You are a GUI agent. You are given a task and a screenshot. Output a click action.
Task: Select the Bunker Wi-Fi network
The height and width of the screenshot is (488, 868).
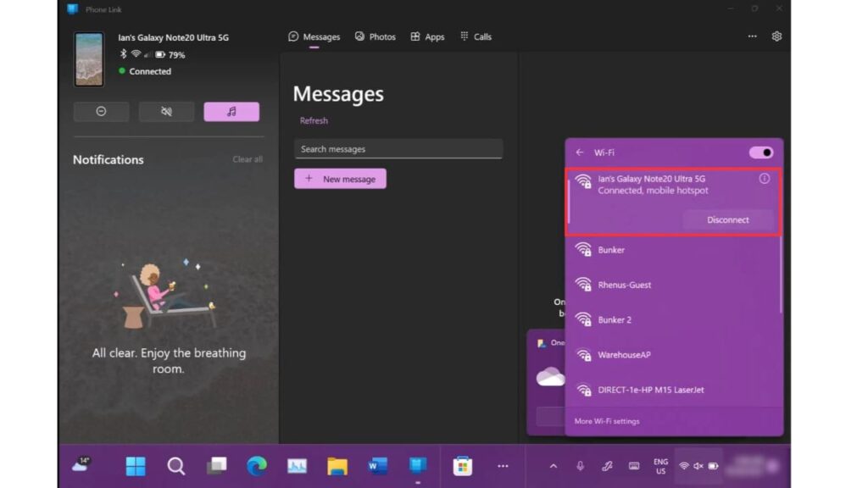[x=672, y=250]
